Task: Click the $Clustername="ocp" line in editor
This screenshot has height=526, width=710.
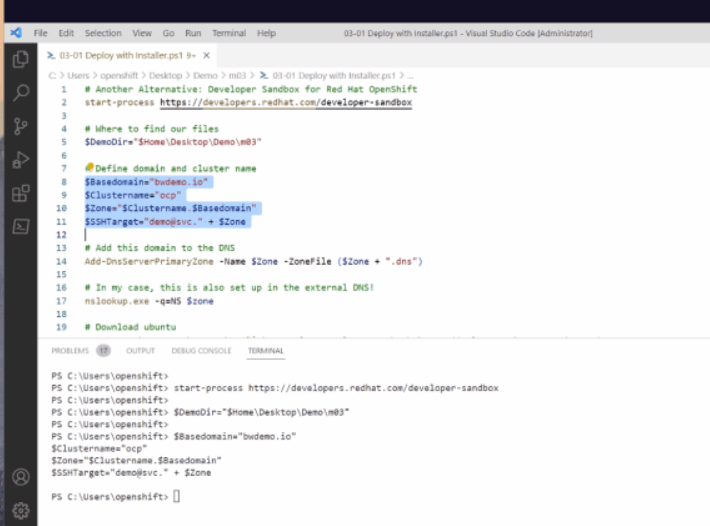Action: pos(133,195)
